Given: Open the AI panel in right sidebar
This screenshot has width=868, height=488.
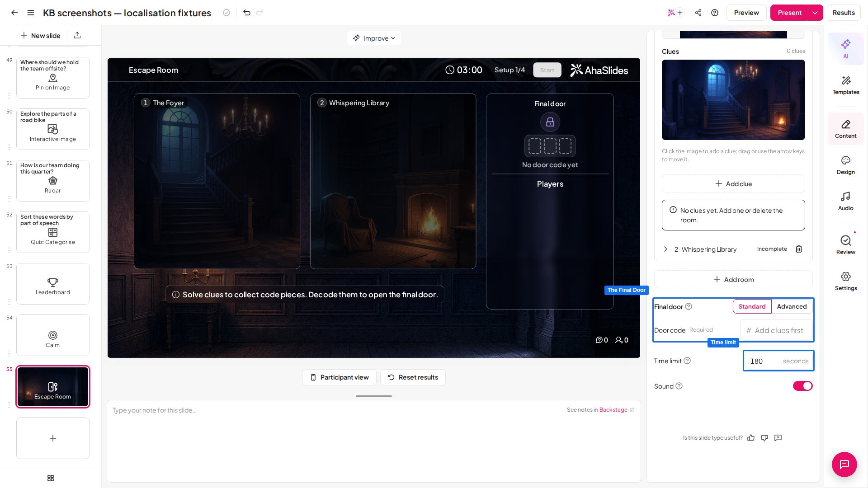Looking at the screenshot, I should tap(845, 48).
